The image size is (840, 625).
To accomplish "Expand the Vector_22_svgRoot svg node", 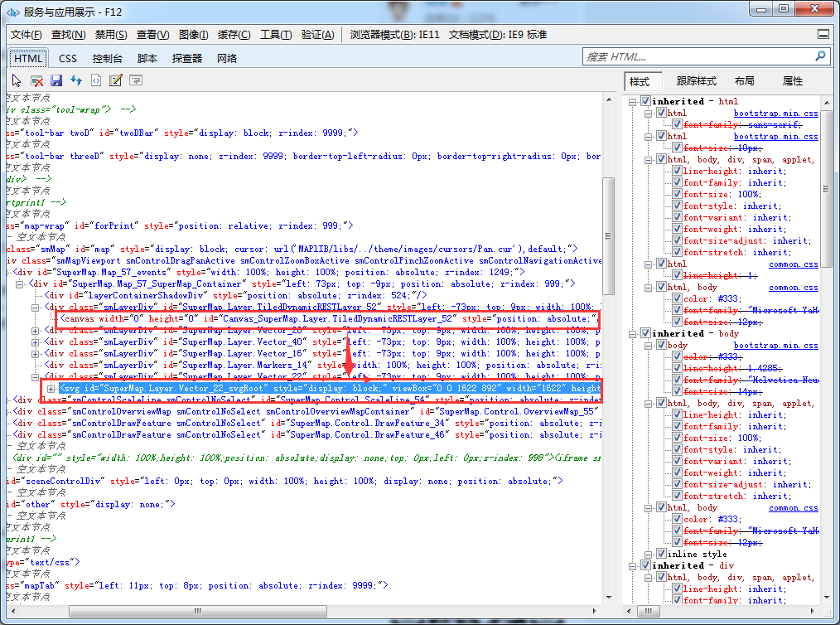I will click(x=51, y=389).
